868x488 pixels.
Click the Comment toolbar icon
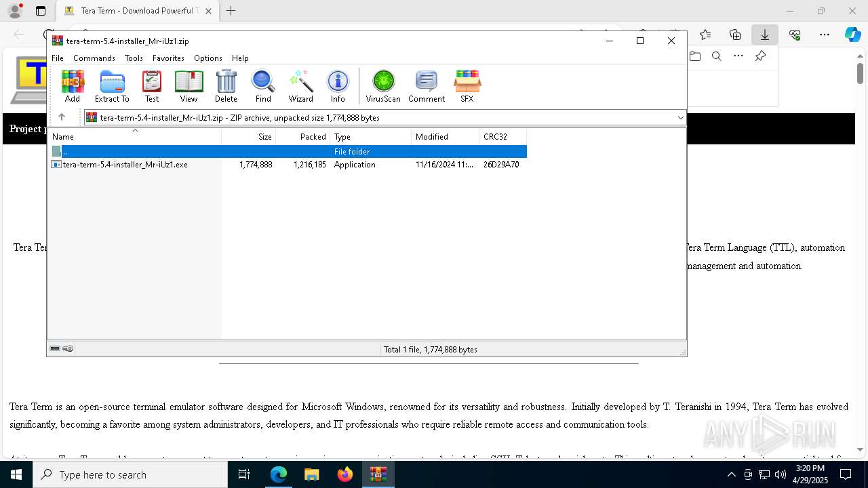coord(427,86)
